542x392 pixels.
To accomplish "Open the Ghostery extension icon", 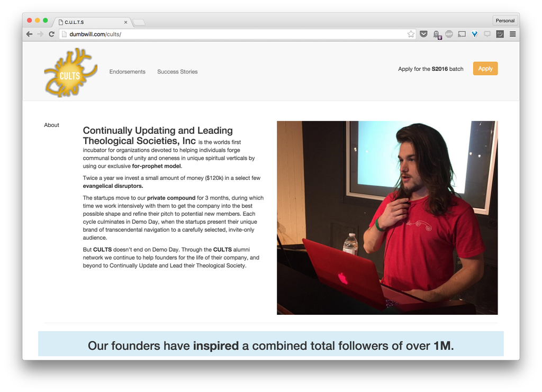I will (x=436, y=34).
